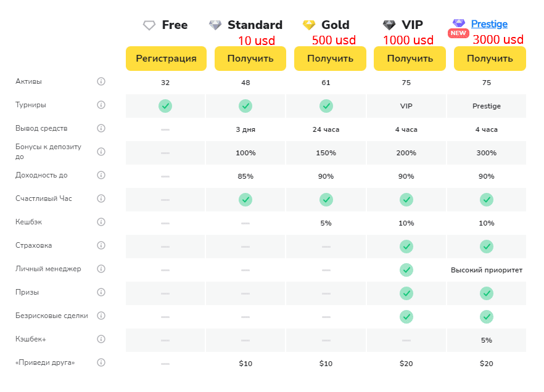Image resolution: width=544 pixels, height=392 pixels.
Task: Click the VIP black diamond icon
Action: (389, 25)
